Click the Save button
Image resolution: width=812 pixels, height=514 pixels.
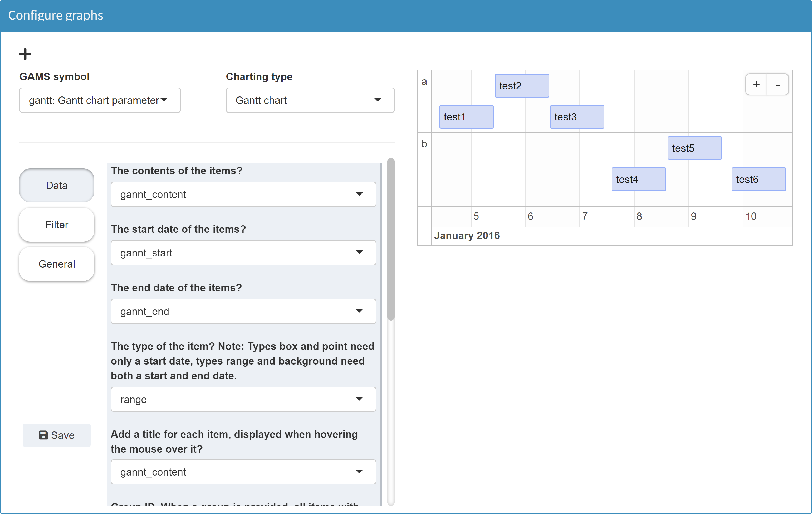(x=57, y=435)
